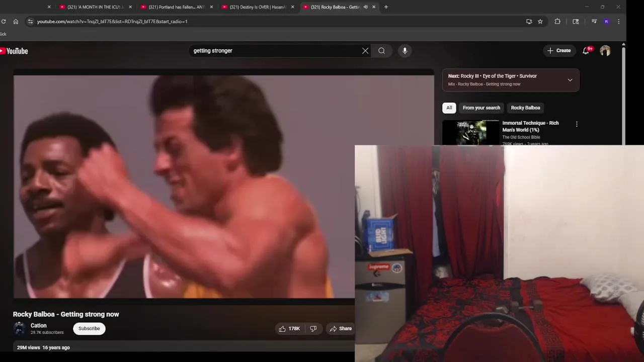Click 'Next: Rocky III • Eye of the Tiger' text
The image size is (644, 362).
493,76
